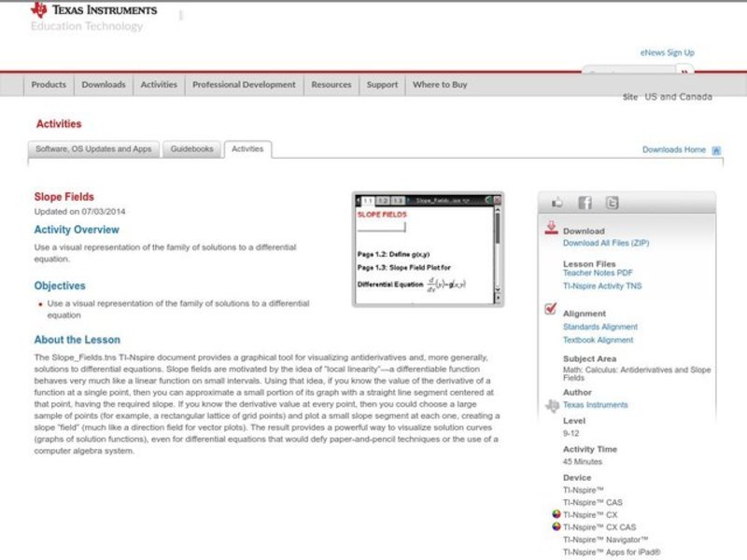Click Download All Files (ZIP) link
747x560 pixels.
pyautogui.click(x=605, y=243)
